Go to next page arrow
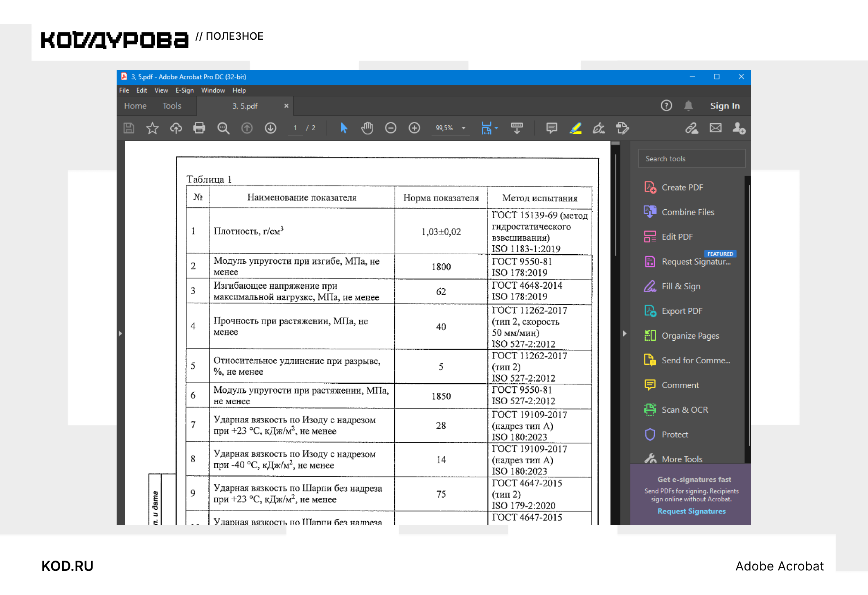The image size is (868, 595). point(271,128)
